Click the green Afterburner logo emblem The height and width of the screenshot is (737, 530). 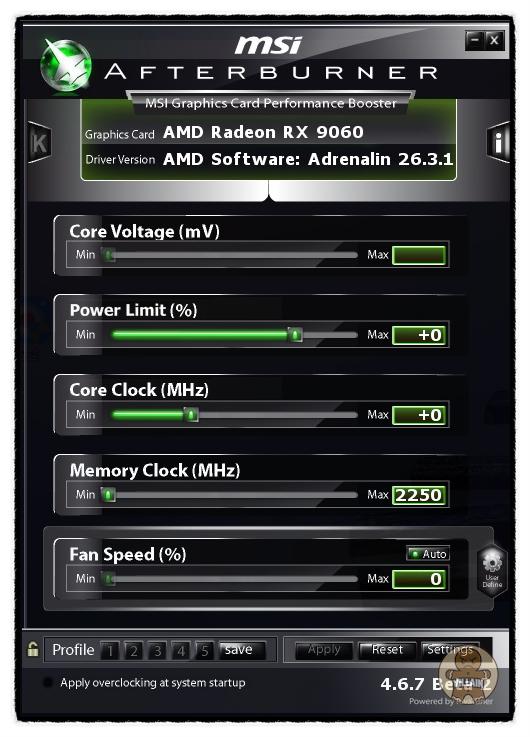point(65,65)
